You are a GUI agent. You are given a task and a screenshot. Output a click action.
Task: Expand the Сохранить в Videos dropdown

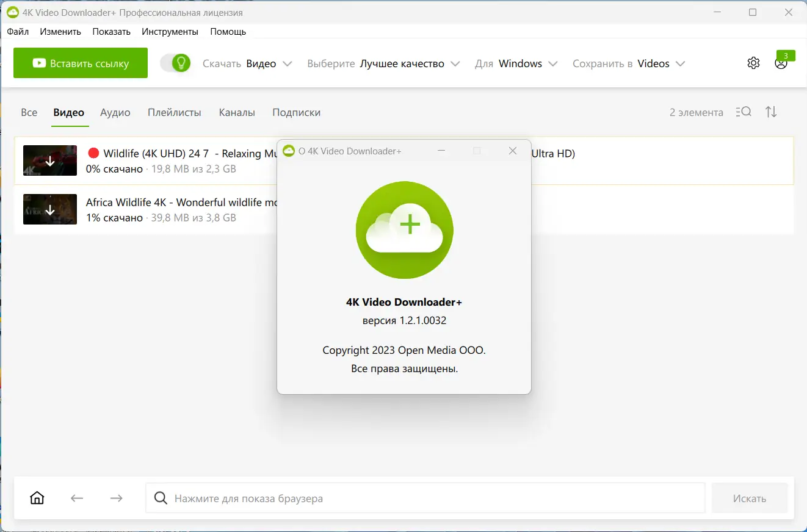coord(629,63)
